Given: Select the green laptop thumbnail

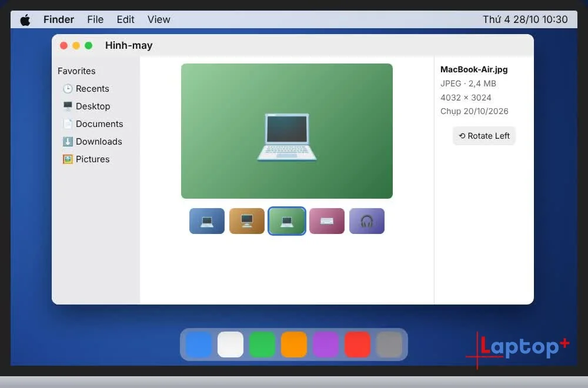Looking at the screenshot, I should click(x=287, y=221).
